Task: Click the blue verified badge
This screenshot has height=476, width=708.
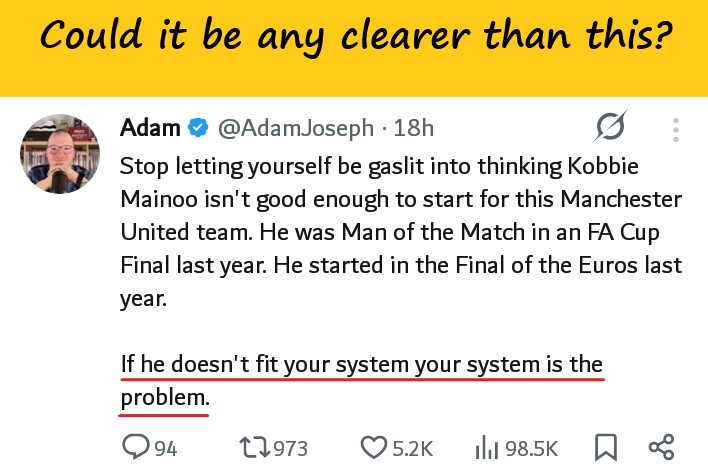Action: [199, 128]
